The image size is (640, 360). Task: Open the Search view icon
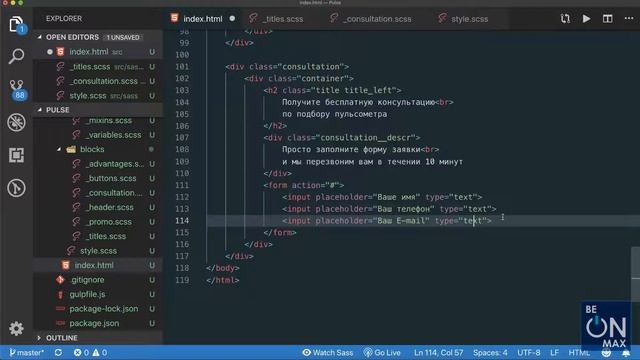pyautogui.click(x=16, y=56)
